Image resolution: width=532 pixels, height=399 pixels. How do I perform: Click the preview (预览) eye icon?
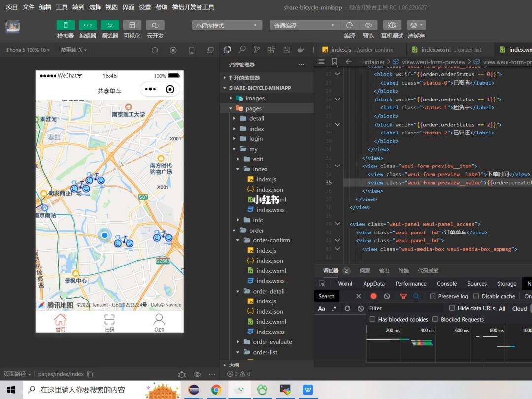click(368, 25)
